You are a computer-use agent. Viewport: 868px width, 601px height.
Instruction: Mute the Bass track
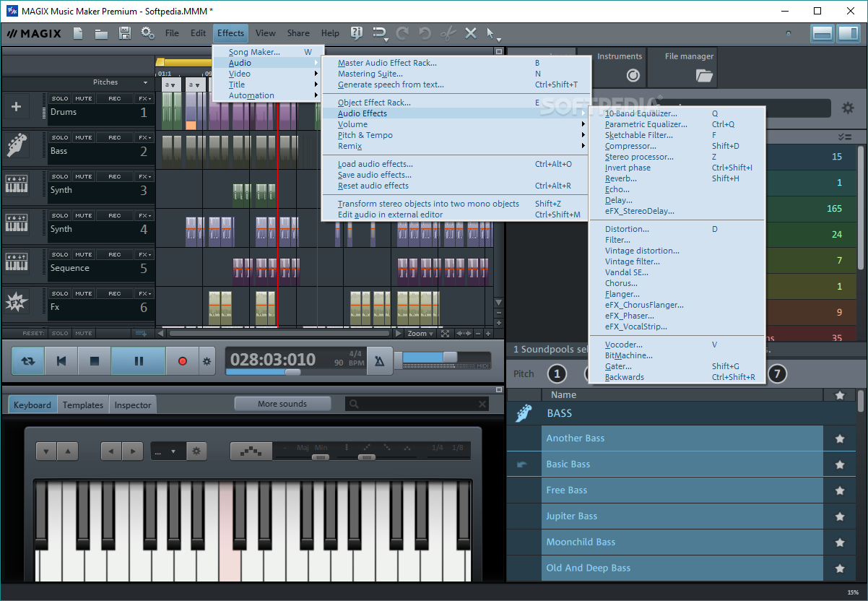[x=84, y=137]
